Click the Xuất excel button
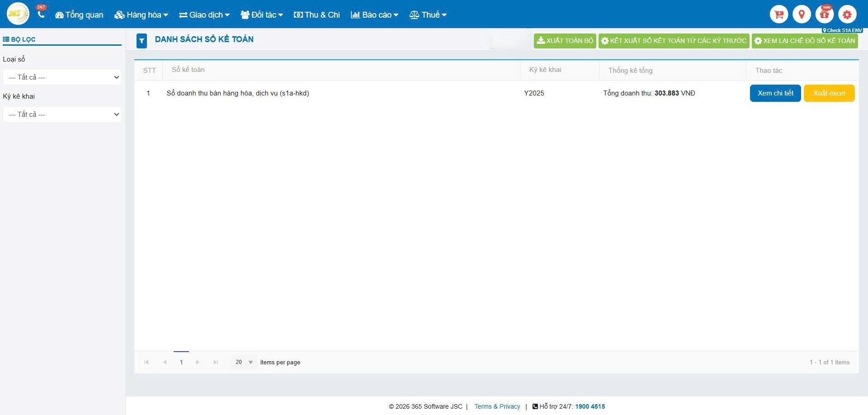This screenshot has width=868, height=415. click(829, 93)
